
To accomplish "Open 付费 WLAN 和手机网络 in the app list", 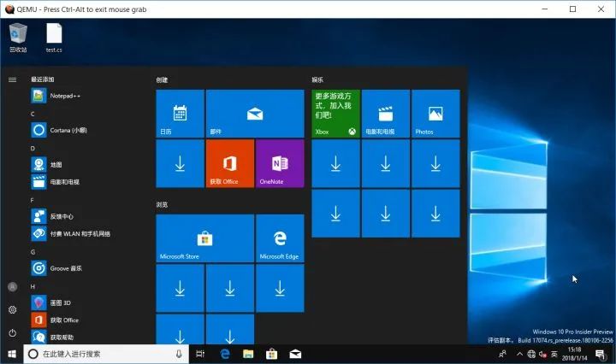I will pyautogui.click(x=88, y=234).
